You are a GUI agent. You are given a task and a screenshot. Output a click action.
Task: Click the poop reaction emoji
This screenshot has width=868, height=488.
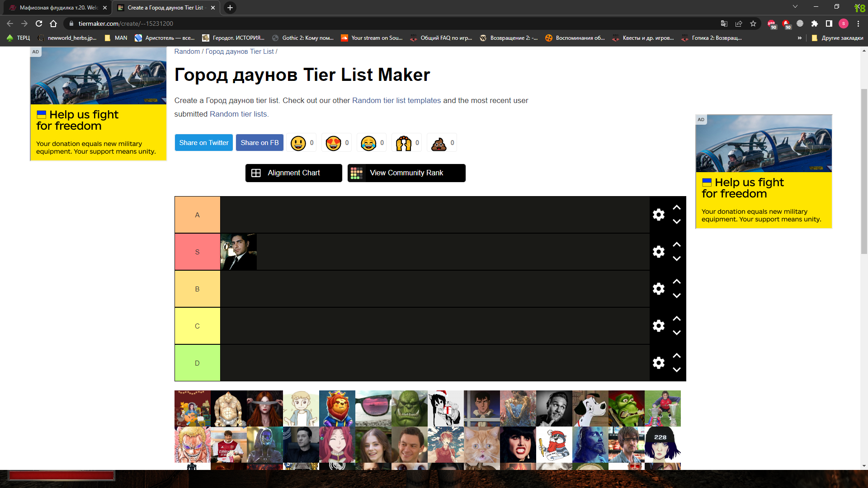(439, 142)
